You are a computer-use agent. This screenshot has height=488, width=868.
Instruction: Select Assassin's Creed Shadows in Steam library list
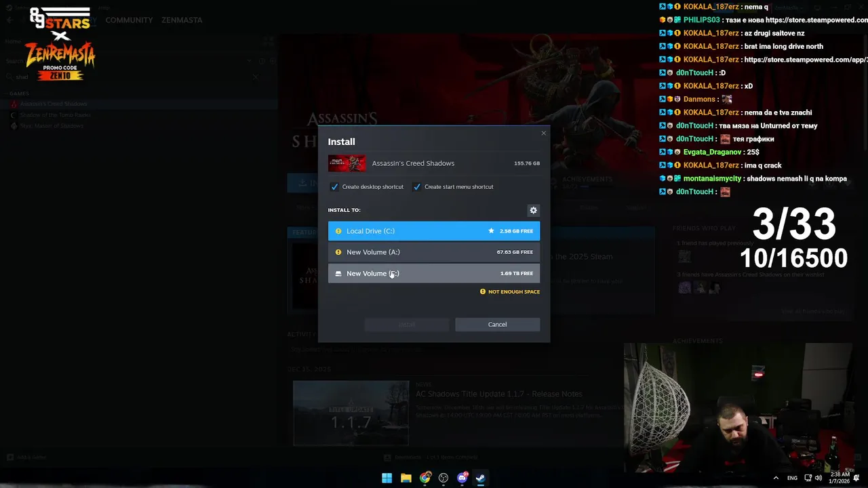click(x=54, y=104)
